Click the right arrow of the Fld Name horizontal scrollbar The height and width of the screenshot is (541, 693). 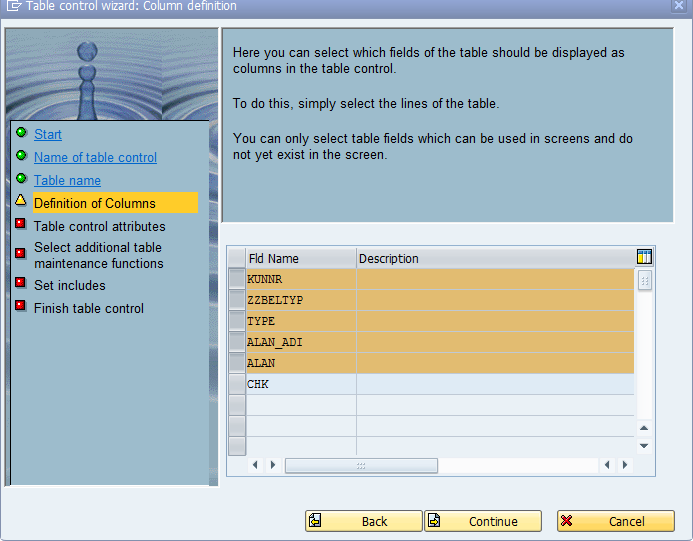(273, 465)
